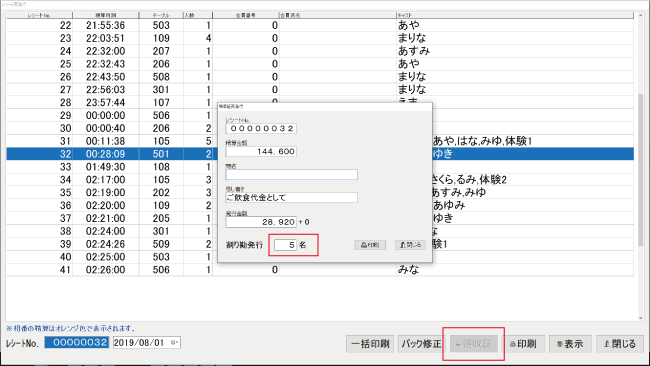Sort by 精算時刻 column header
This screenshot has width=650, height=366.
[106, 15]
